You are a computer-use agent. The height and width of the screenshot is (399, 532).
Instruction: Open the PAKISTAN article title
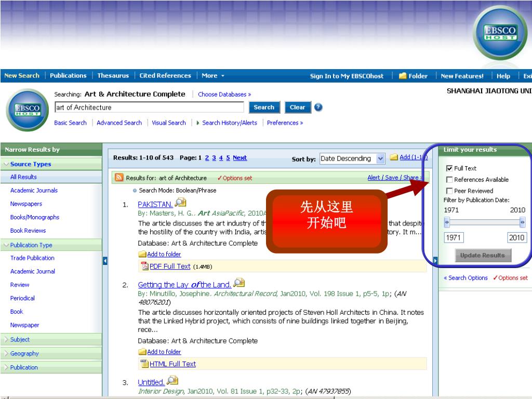tap(155, 204)
